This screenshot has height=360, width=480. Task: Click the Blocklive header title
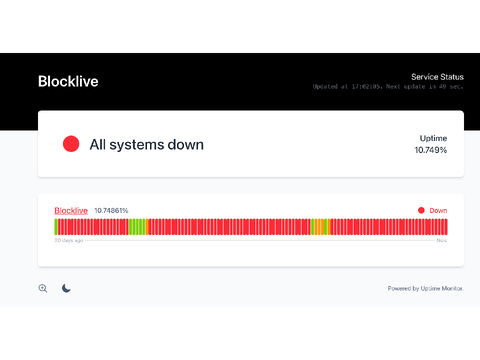[x=68, y=81]
